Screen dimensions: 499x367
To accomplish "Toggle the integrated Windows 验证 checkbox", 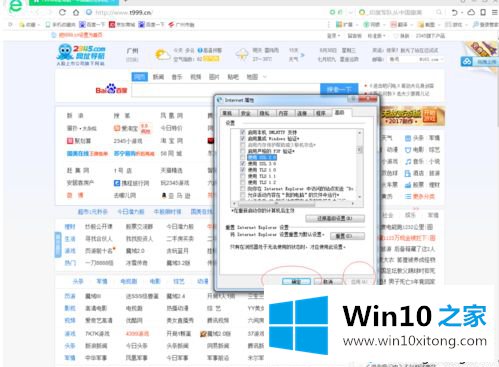I will [243, 138].
